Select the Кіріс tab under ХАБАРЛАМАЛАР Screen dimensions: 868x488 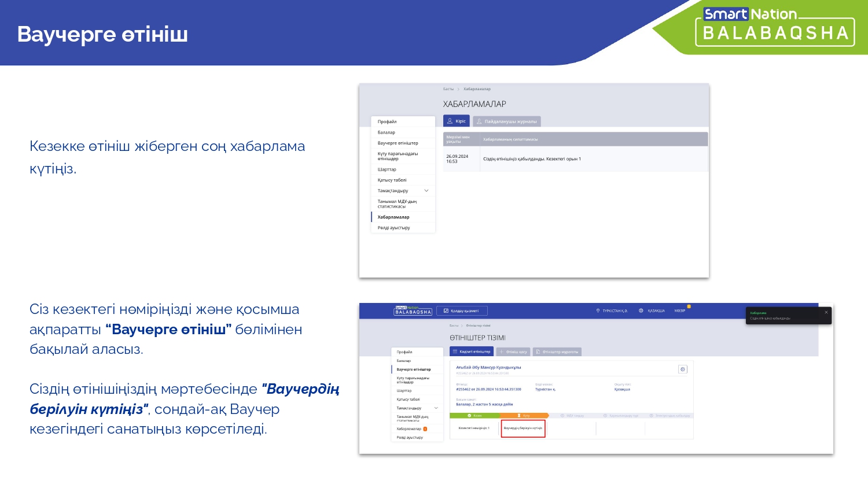tap(456, 121)
